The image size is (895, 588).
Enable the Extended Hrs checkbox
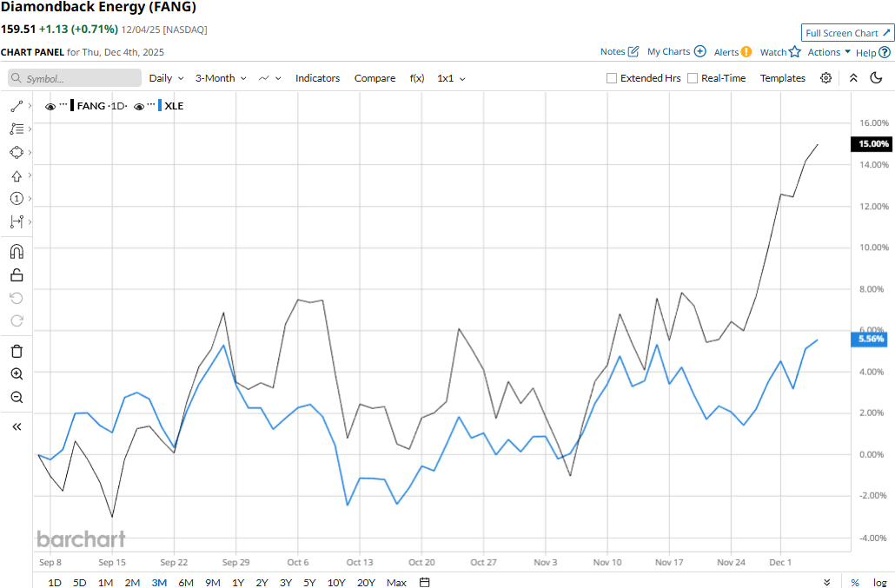click(612, 78)
